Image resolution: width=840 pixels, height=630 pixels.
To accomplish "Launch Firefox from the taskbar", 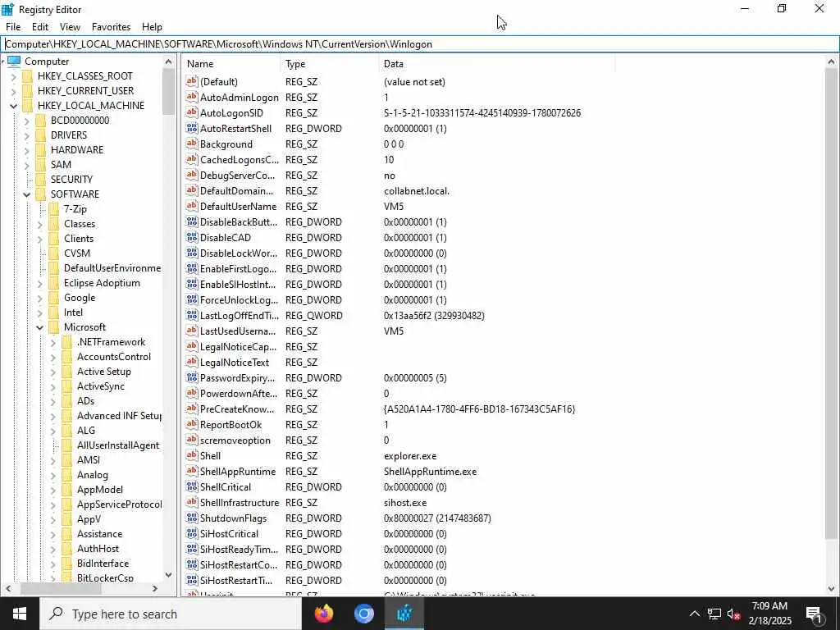I will pos(323,614).
